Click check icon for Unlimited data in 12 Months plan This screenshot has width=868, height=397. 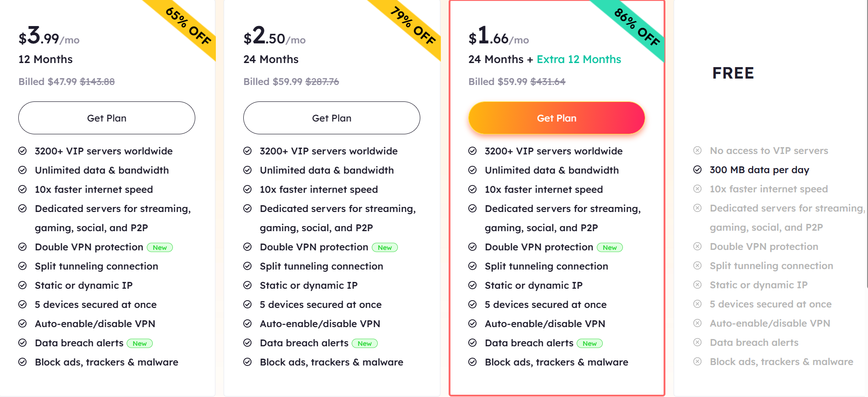coord(22,170)
